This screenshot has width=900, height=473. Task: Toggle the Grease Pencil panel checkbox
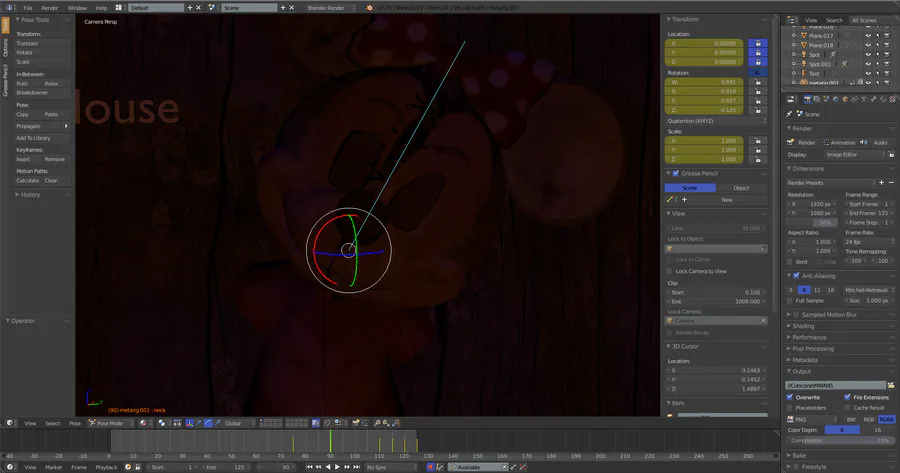coord(676,173)
